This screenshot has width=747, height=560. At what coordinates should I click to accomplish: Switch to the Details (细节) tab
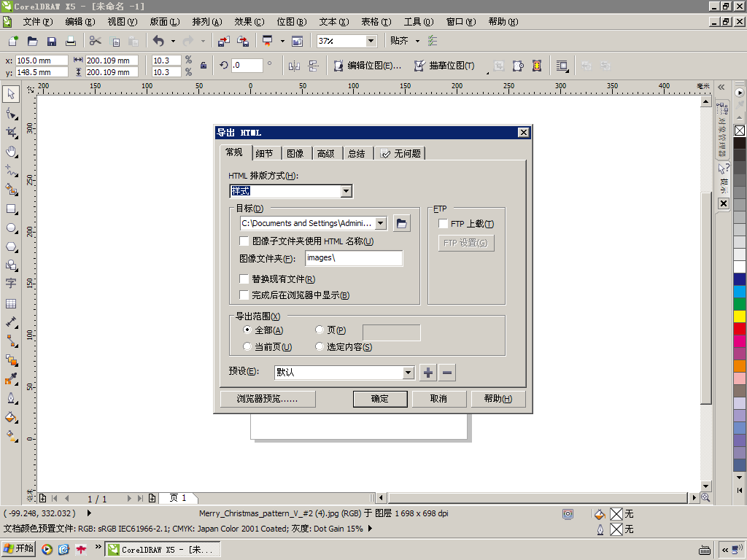tap(264, 153)
